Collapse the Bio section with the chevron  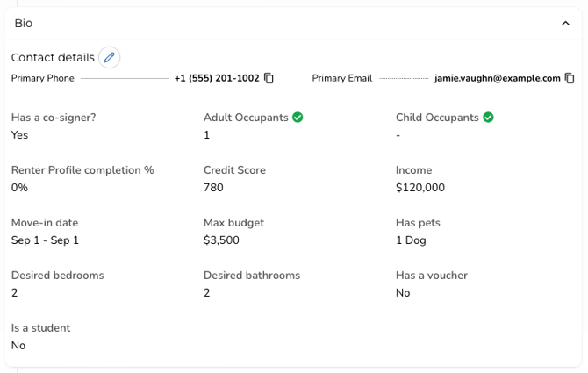(x=565, y=24)
